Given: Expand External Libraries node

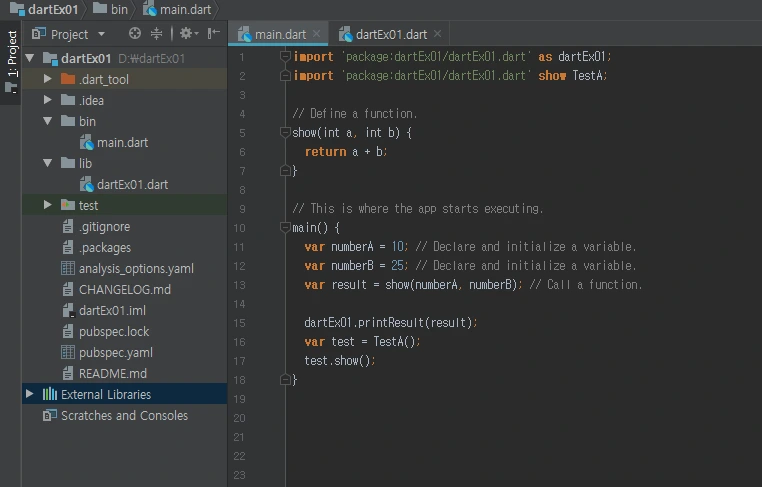Looking at the screenshot, I should click(30, 394).
